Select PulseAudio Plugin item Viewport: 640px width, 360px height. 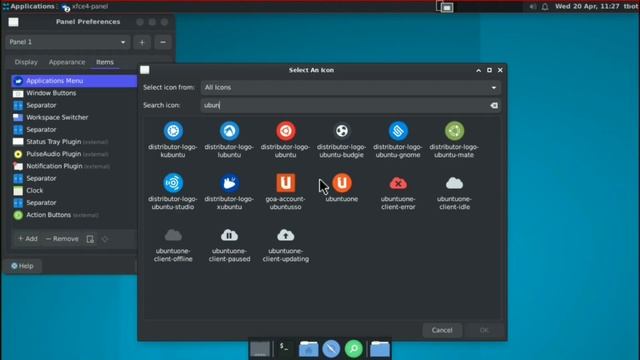(x=74, y=154)
